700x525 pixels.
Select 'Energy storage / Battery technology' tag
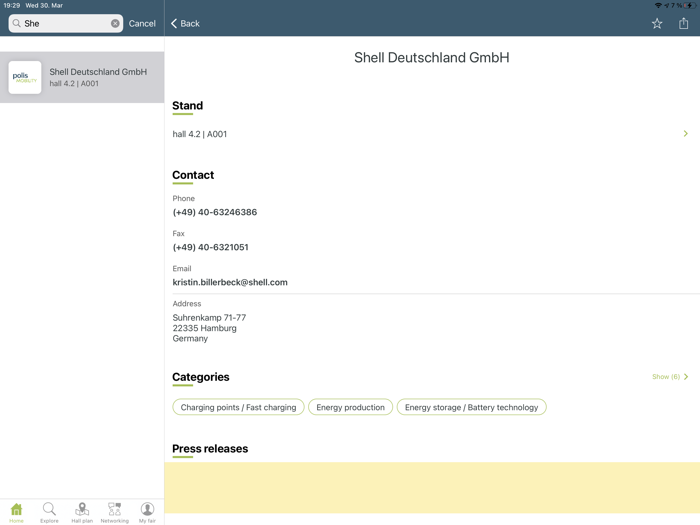pyautogui.click(x=471, y=407)
